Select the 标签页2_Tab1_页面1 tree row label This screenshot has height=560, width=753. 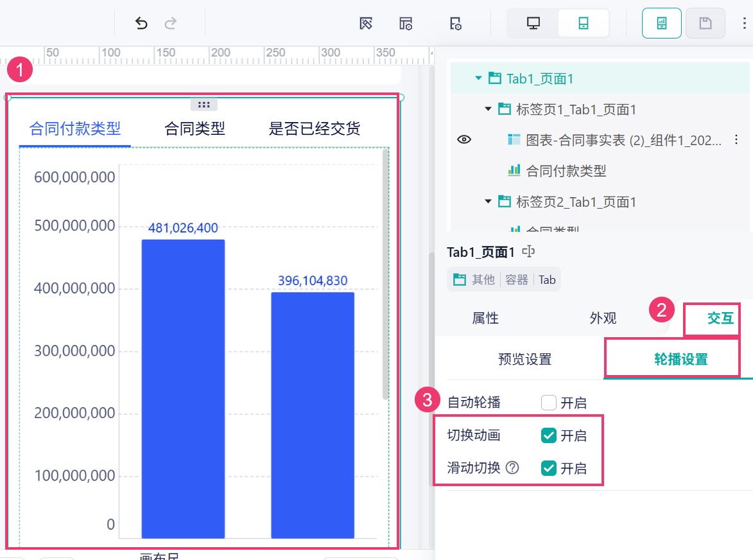click(x=576, y=202)
